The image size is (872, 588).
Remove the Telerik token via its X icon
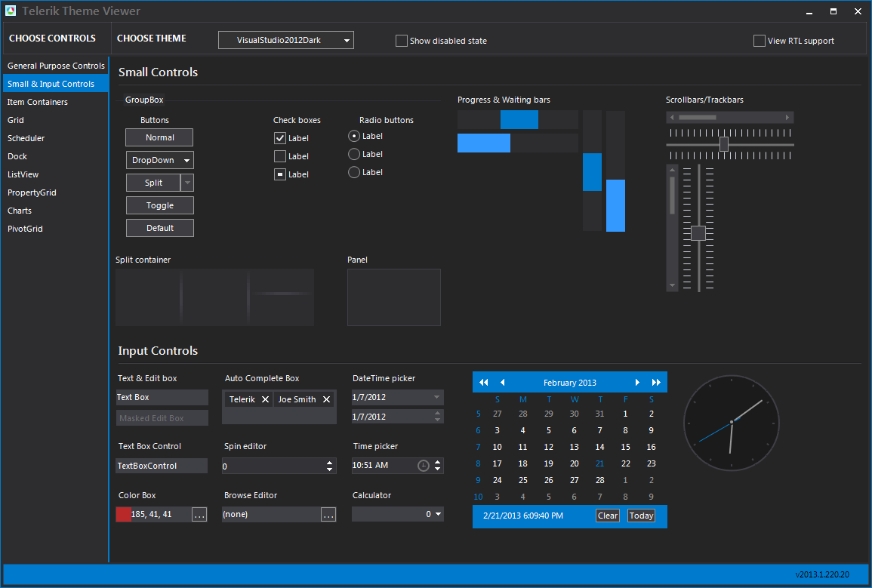(265, 399)
